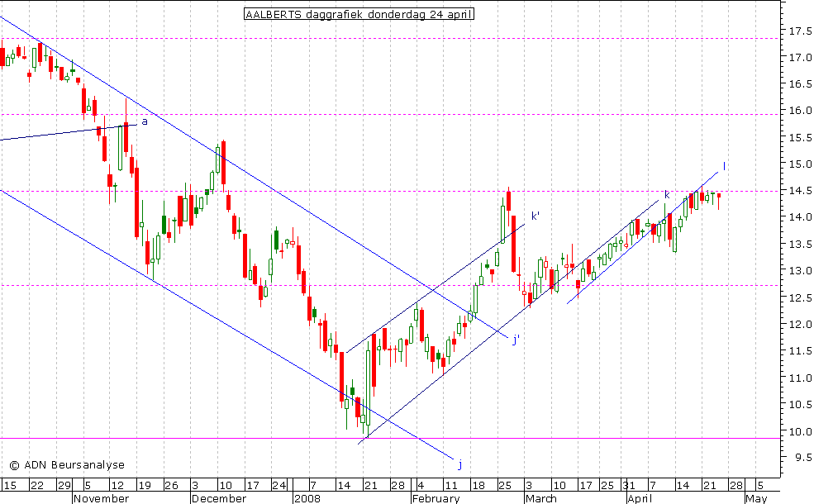Select the 16.5 price axis value
This screenshot has height=504, width=814.
click(x=800, y=84)
